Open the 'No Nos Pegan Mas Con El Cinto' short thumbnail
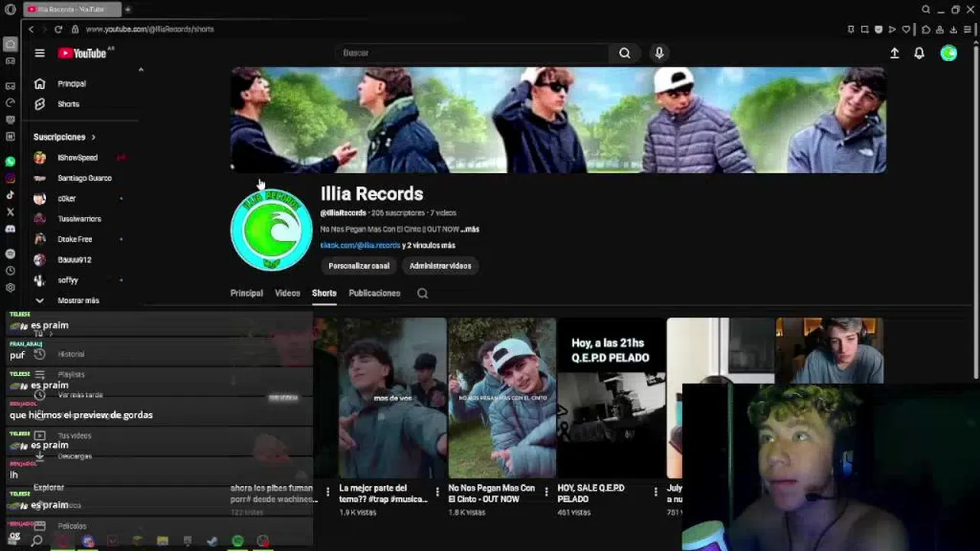This screenshot has width=980, height=551. [x=502, y=398]
